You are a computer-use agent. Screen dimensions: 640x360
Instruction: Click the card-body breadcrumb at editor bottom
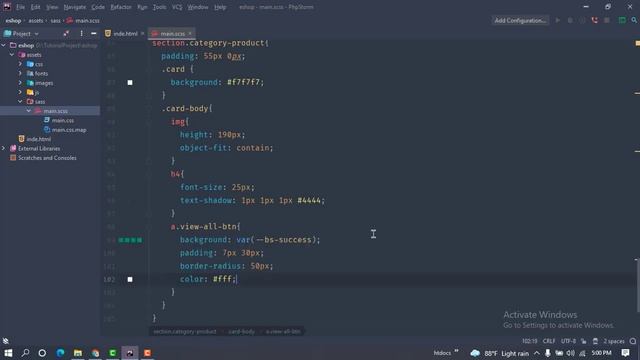pyautogui.click(x=241, y=331)
